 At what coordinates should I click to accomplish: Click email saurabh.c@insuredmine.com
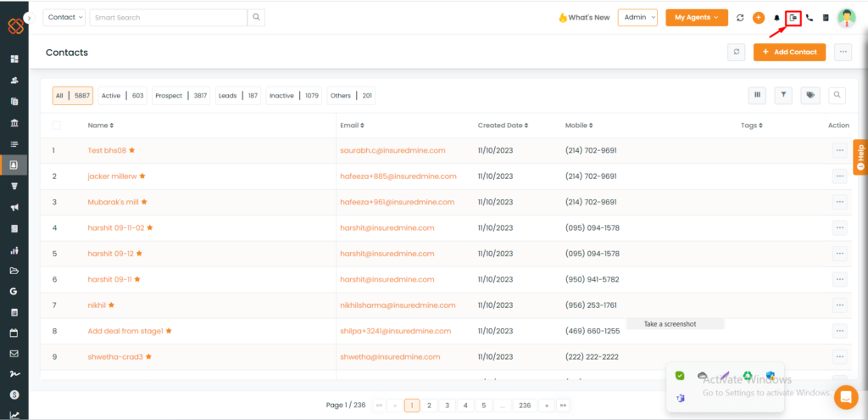coord(392,150)
